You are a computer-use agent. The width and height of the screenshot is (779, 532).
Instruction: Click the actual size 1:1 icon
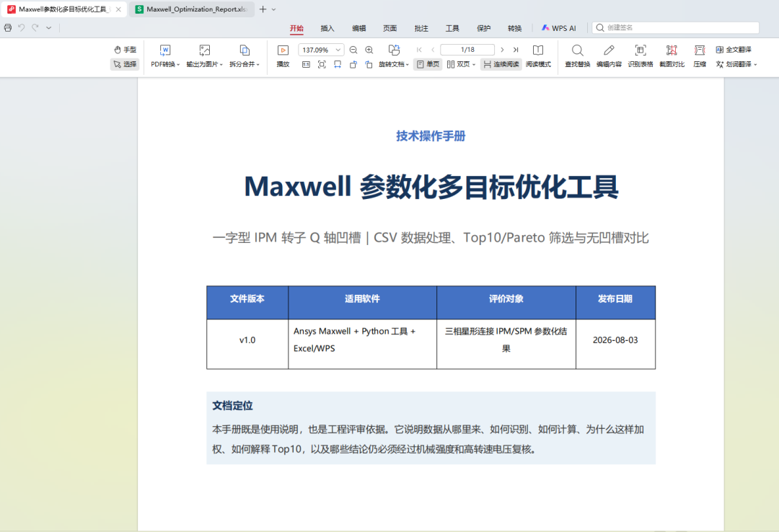click(306, 65)
